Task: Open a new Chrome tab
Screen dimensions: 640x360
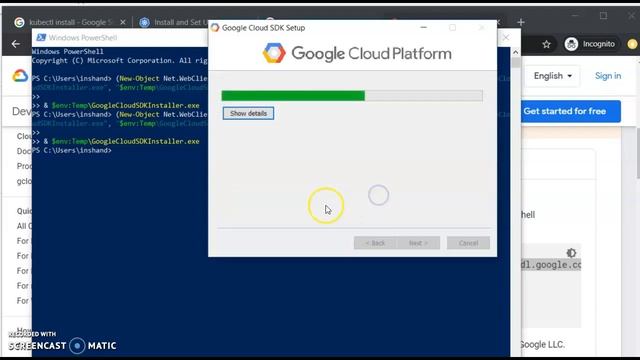Action: click(x=521, y=22)
